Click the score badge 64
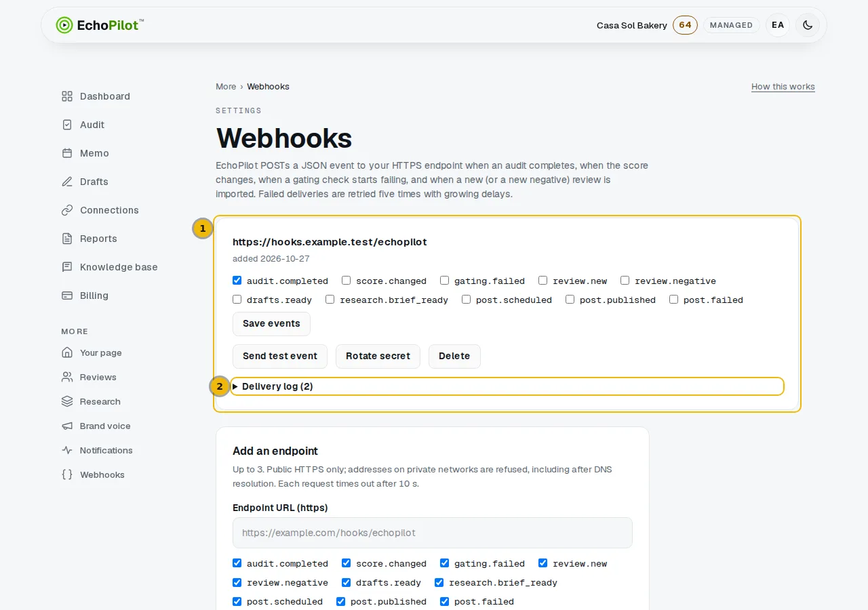868x610 pixels. click(x=685, y=25)
